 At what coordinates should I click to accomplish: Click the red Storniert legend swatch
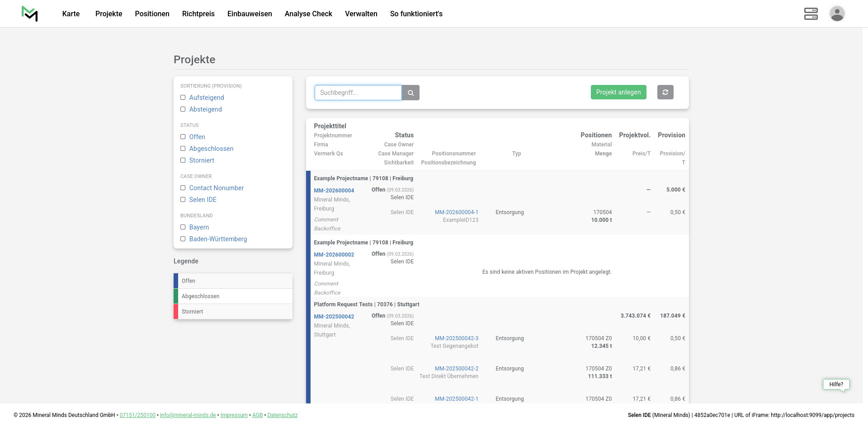176,312
